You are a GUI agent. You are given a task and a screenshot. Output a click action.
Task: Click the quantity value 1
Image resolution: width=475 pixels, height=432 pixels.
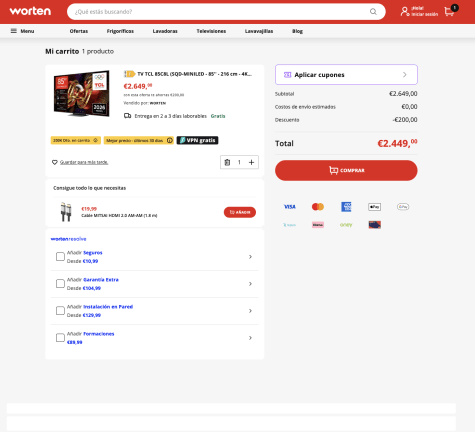tap(239, 162)
